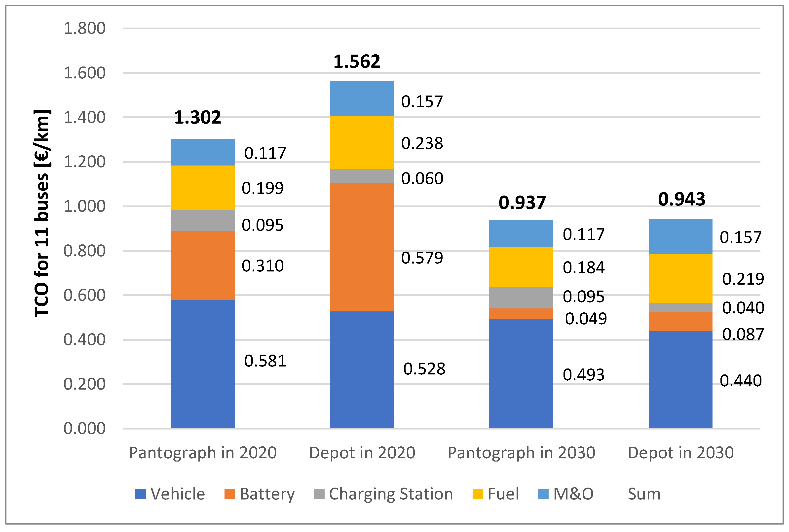
Task: Select the 0.943 sum label
Action: (682, 199)
